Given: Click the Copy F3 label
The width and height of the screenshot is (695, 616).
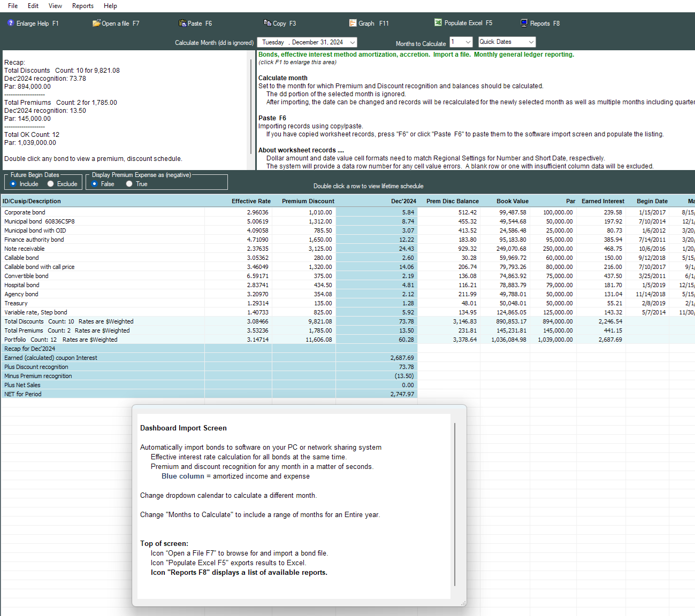Looking at the screenshot, I should click(284, 24).
